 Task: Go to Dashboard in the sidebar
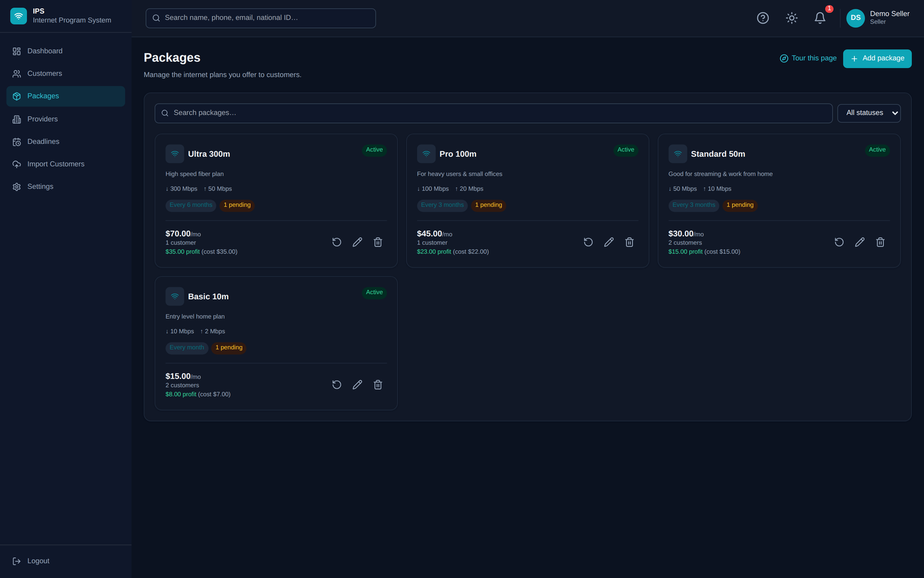pyautogui.click(x=65, y=51)
